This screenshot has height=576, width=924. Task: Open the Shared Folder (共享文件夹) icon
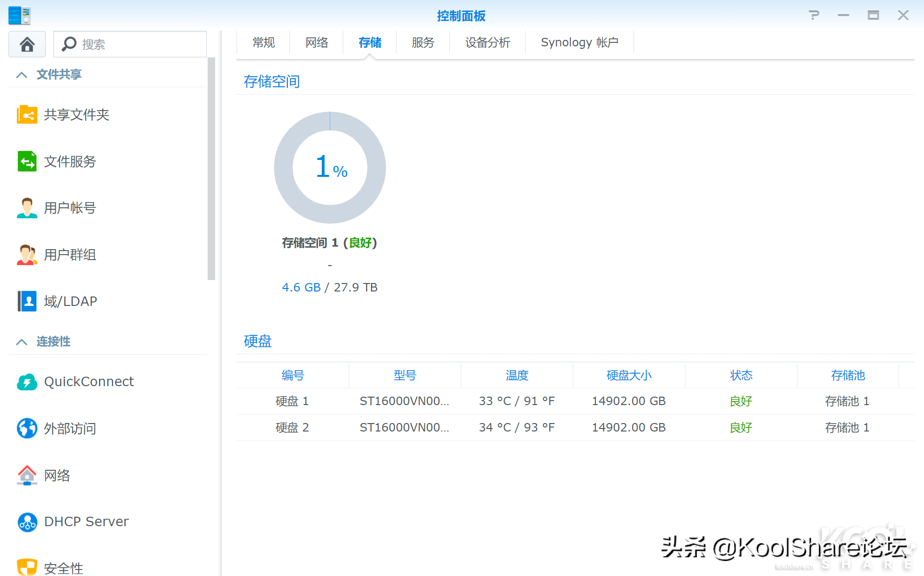coord(27,115)
